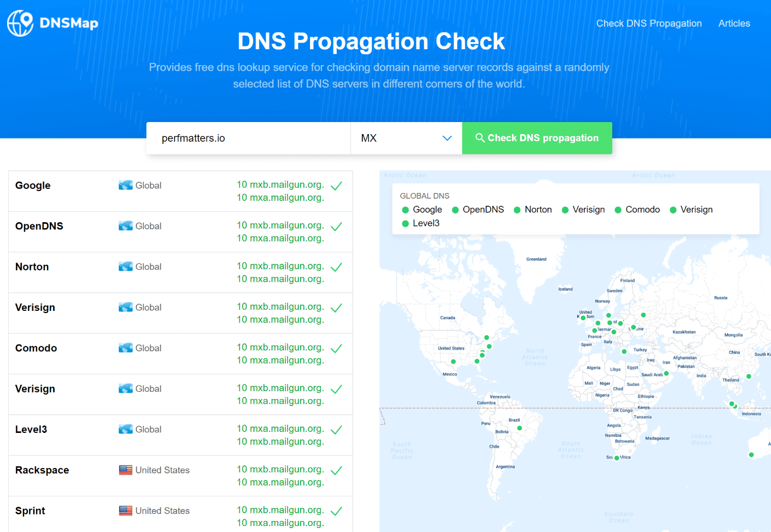
Task: Click the map marker in Brazil
Action: tap(520, 428)
